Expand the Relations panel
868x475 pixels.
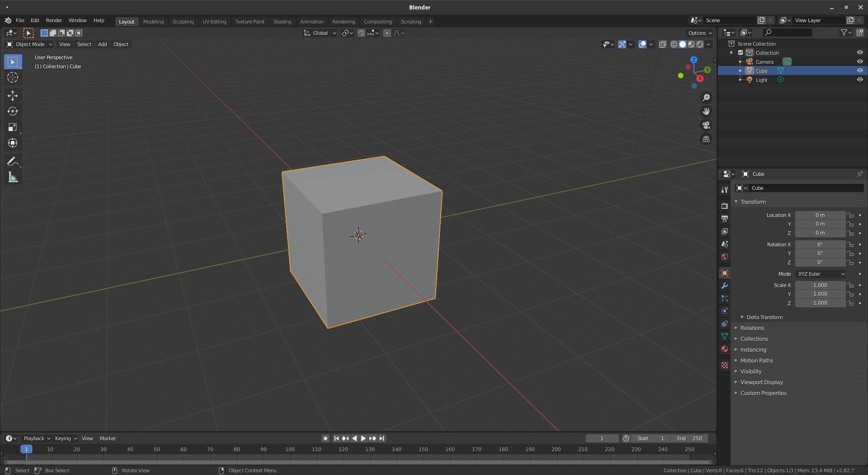752,328
